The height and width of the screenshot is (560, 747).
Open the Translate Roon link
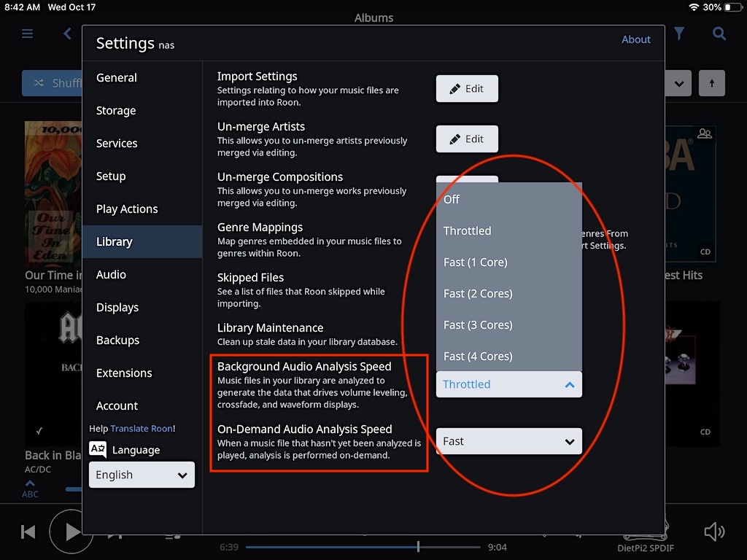(x=142, y=429)
